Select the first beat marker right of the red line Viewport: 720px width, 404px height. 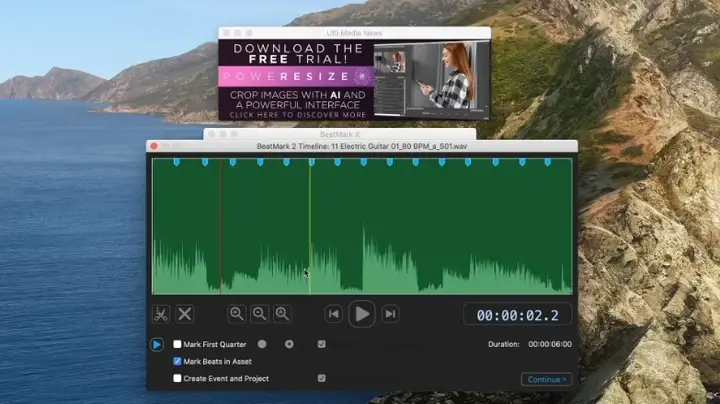pyautogui.click(x=233, y=162)
